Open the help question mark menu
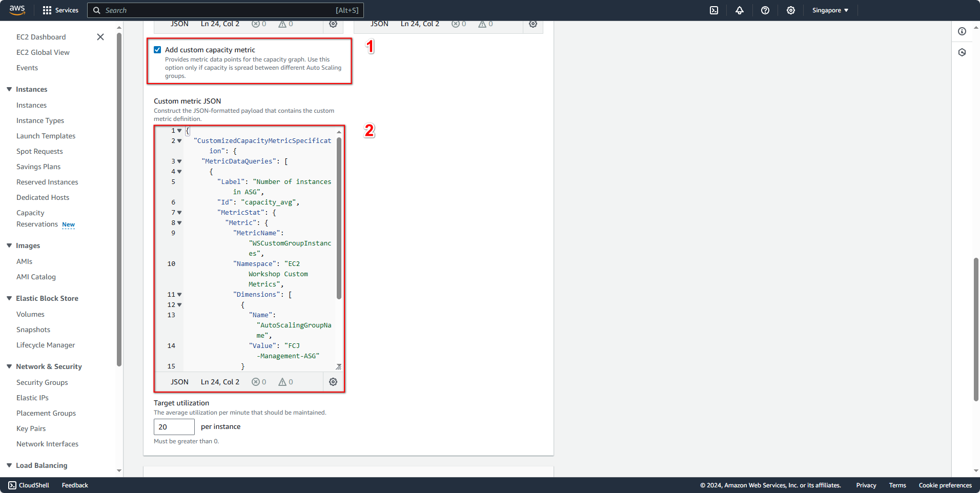The height and width of the screenshot is (493, 980). pyautogui.click(x=765, y=10)
